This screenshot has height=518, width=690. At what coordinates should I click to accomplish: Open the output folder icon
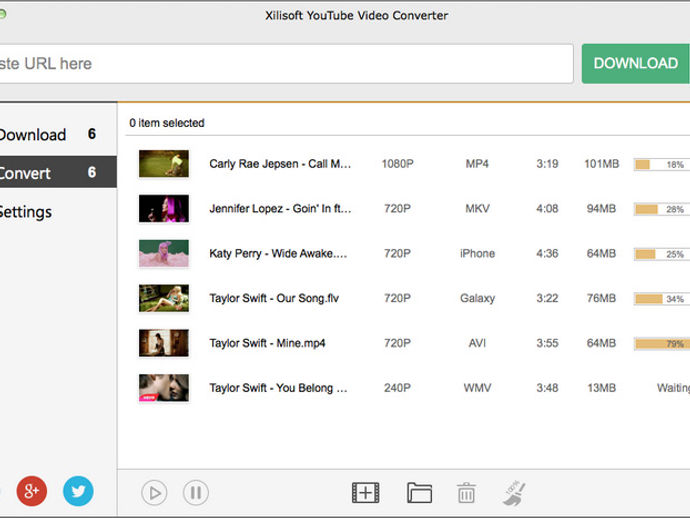[419, 492]
